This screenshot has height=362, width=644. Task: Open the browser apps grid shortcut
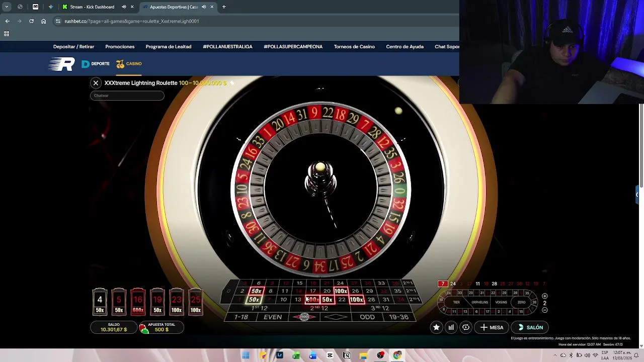click(x=7, y=34)
